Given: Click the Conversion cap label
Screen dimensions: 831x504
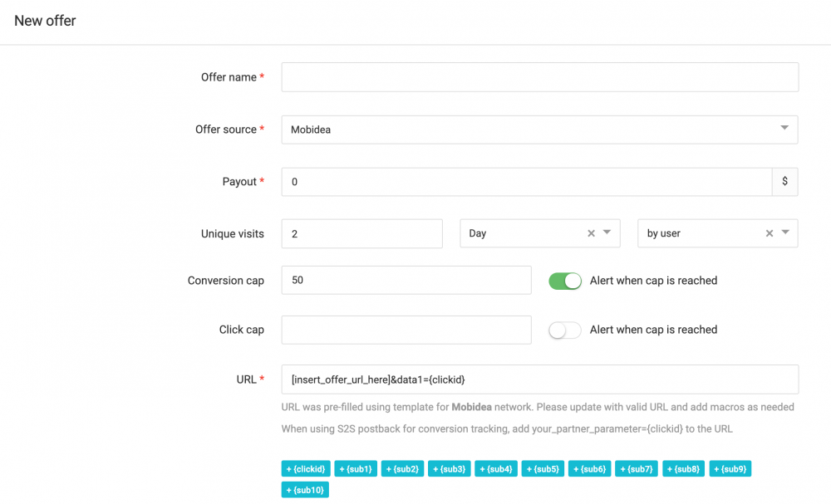Looking at the screenshot, I should [226, 281].
